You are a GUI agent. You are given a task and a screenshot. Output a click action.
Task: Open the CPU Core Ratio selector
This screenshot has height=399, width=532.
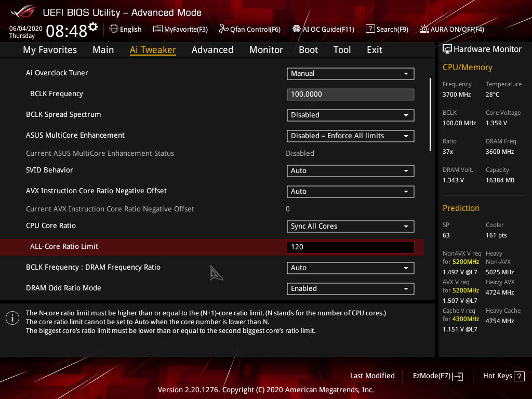coord(350,226)
